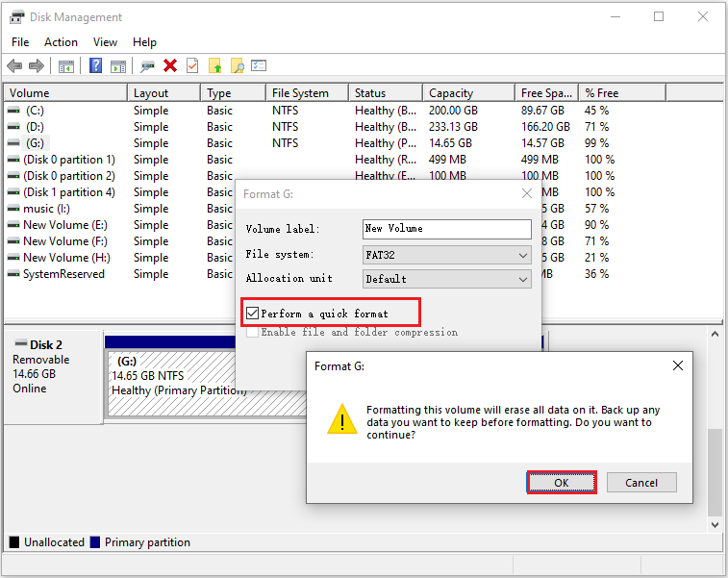Toggle the Show/Hide Action Pane toolbar icon
728x578 pixels.
click(118, 66)
